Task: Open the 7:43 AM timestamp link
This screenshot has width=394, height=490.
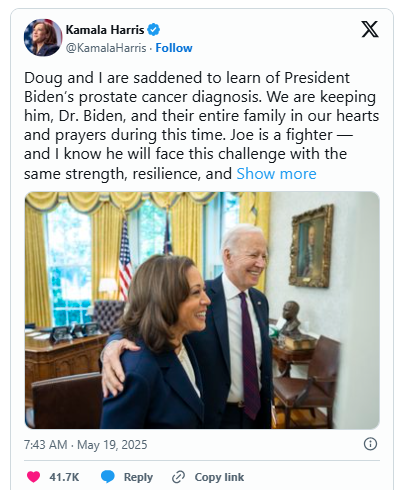Action: click(46, 445)
